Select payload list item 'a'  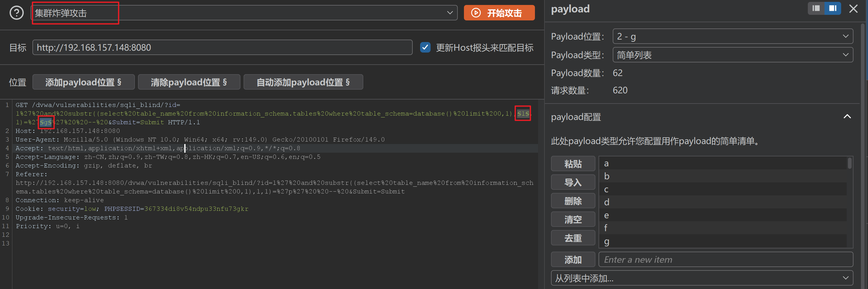723,164
